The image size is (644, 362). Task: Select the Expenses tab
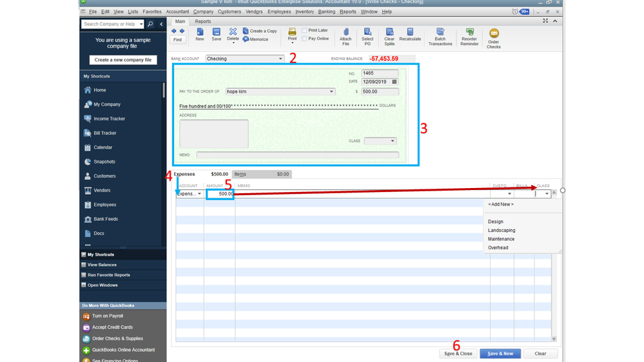pos(201,174)
